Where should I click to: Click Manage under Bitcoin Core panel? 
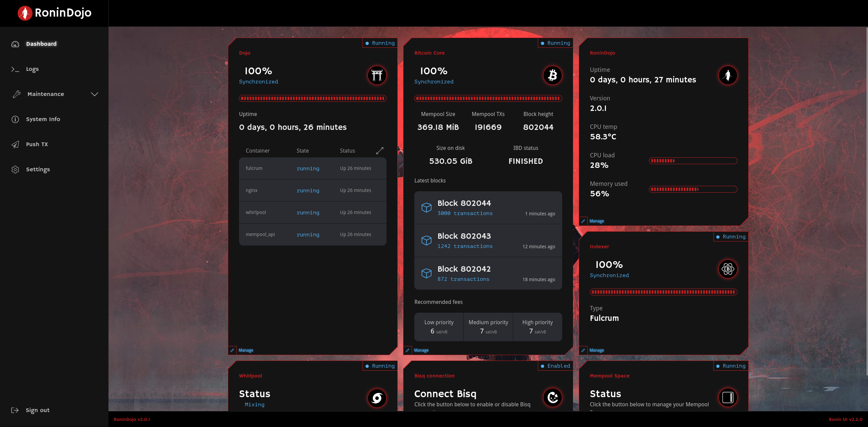[x=421, y=350]
